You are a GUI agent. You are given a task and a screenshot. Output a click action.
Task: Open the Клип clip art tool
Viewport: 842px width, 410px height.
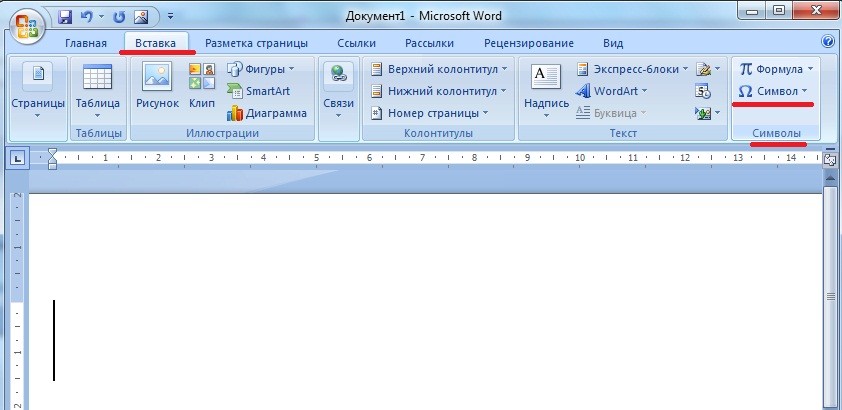click(x=202, y=86)
